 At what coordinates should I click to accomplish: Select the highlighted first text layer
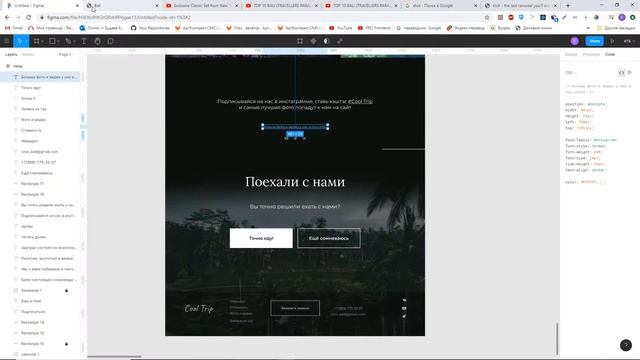pos(40,77)
